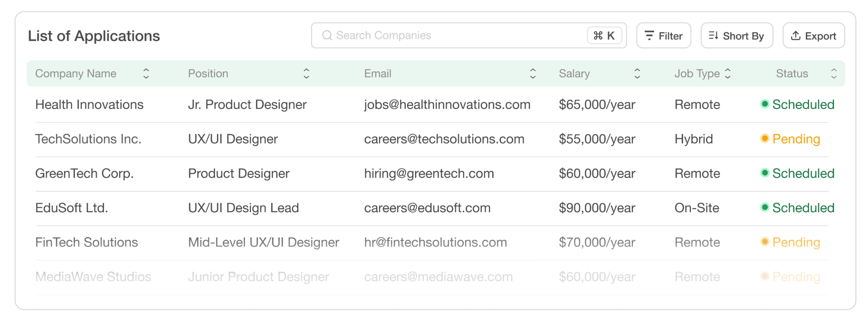Sort by Company Name column arrows
The height and width of the screenshot is (320, 868).
click(x=146, y=73)
